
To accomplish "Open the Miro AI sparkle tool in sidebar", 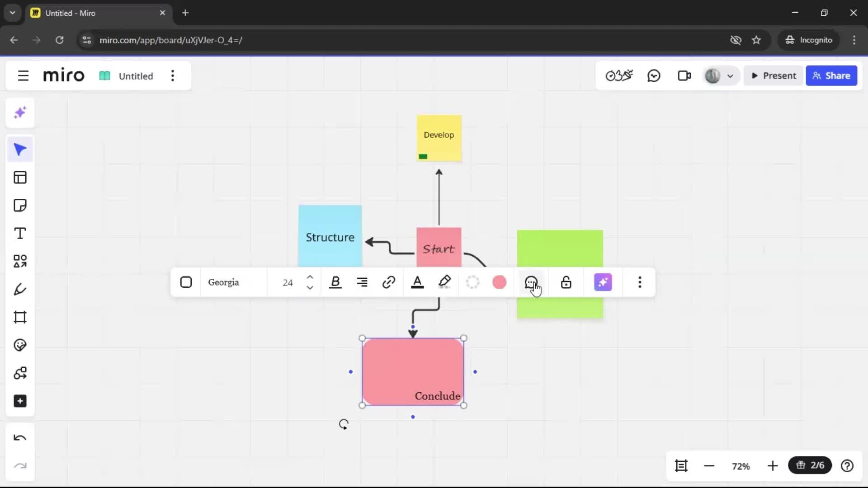I will pos(20,113).
